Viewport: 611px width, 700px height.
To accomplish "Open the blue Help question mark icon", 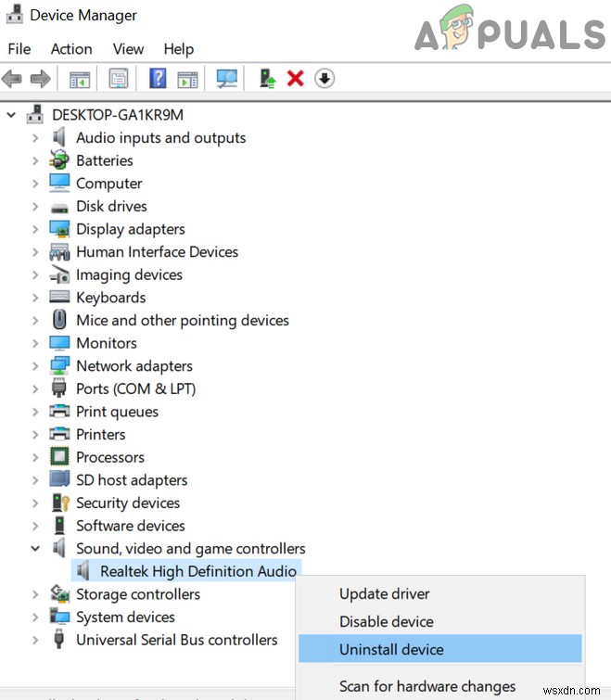I will [158, 79].
